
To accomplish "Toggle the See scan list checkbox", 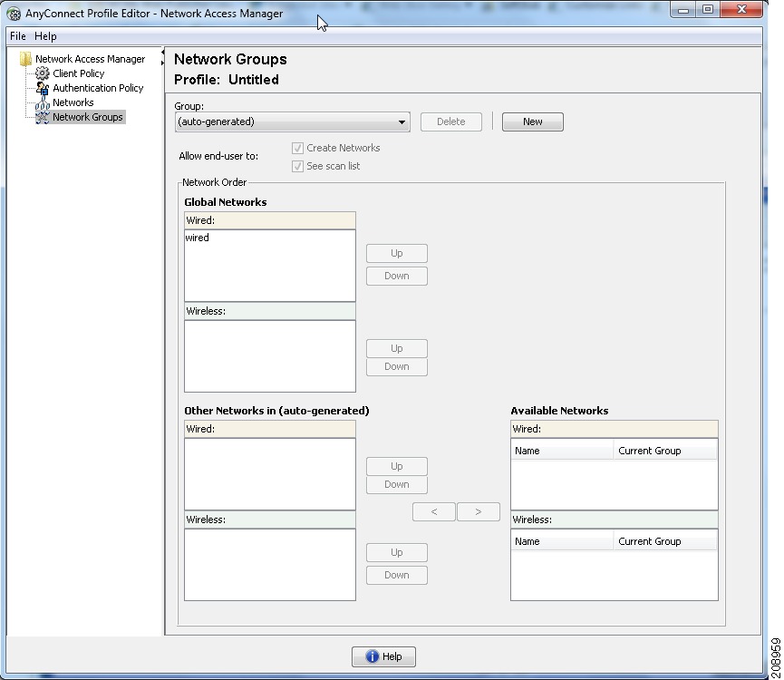I will coord(297,167).
